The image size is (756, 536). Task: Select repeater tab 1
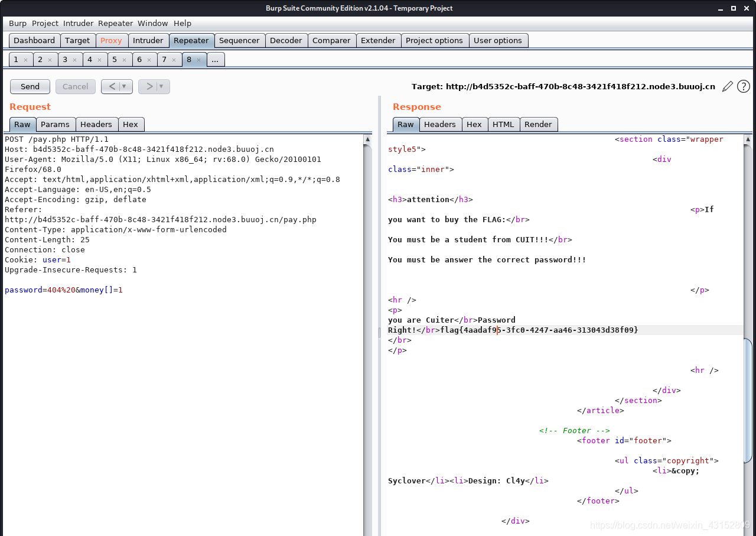click(x=16, y=59)
